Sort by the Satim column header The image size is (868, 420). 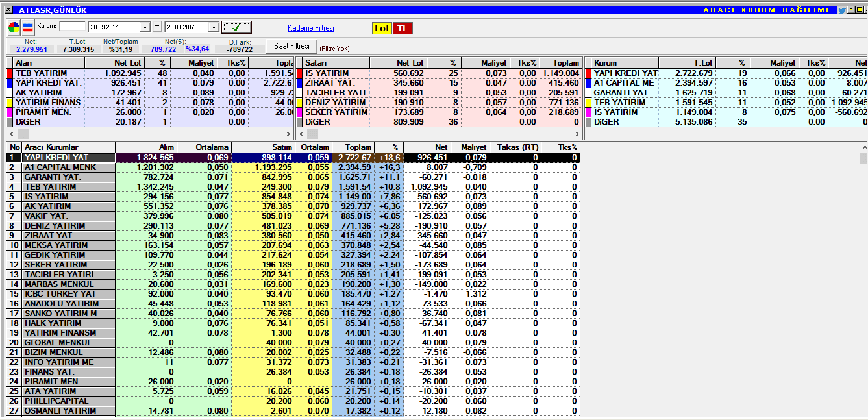pyautogui.click(x=263, y=147)
